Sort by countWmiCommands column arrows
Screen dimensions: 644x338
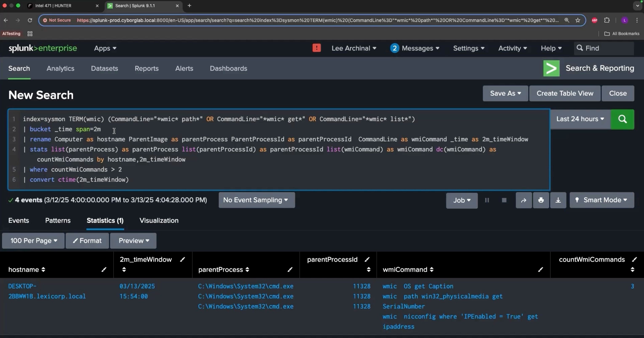[x=632, y=270]
